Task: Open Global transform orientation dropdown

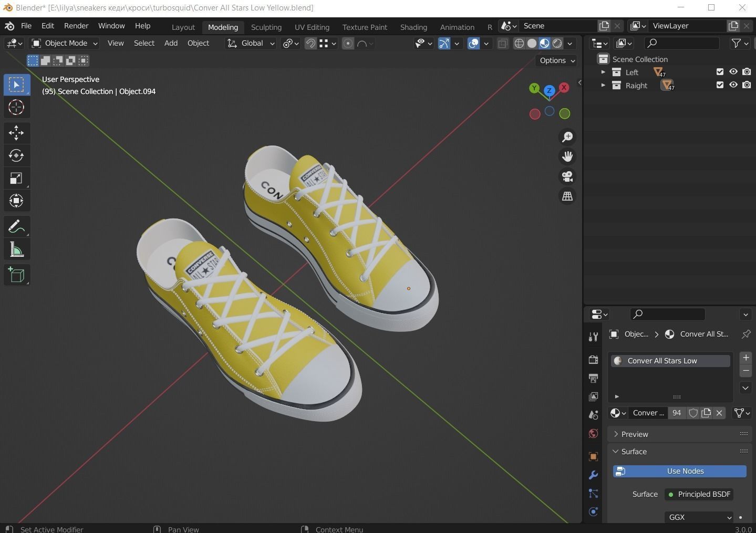Action: pyautogui.click(x=251, y=43)
